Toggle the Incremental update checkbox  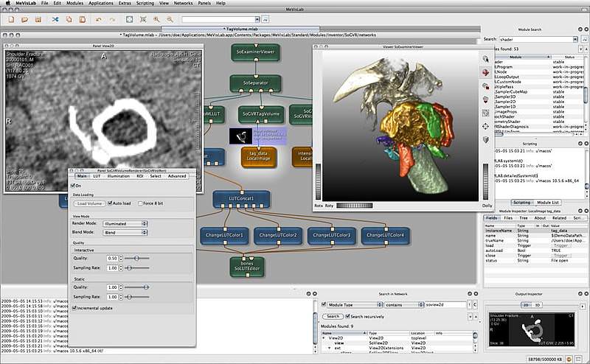[74, 308]
